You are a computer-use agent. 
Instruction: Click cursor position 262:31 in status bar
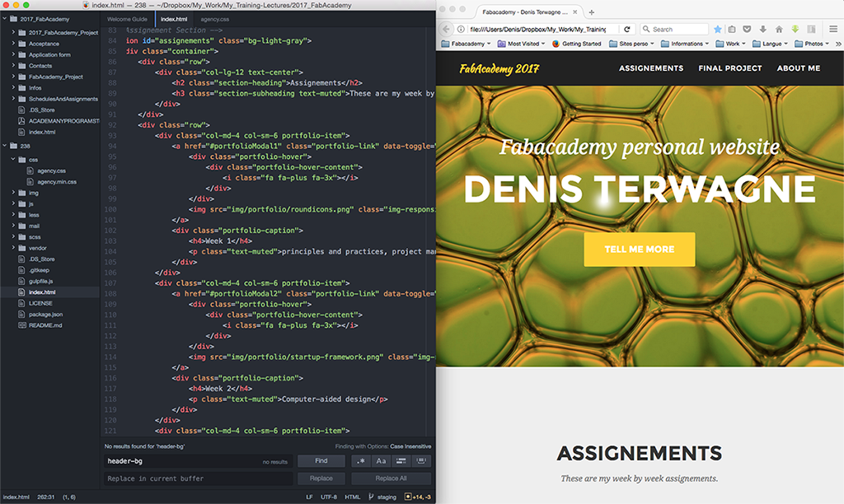[x=46, y=497]
